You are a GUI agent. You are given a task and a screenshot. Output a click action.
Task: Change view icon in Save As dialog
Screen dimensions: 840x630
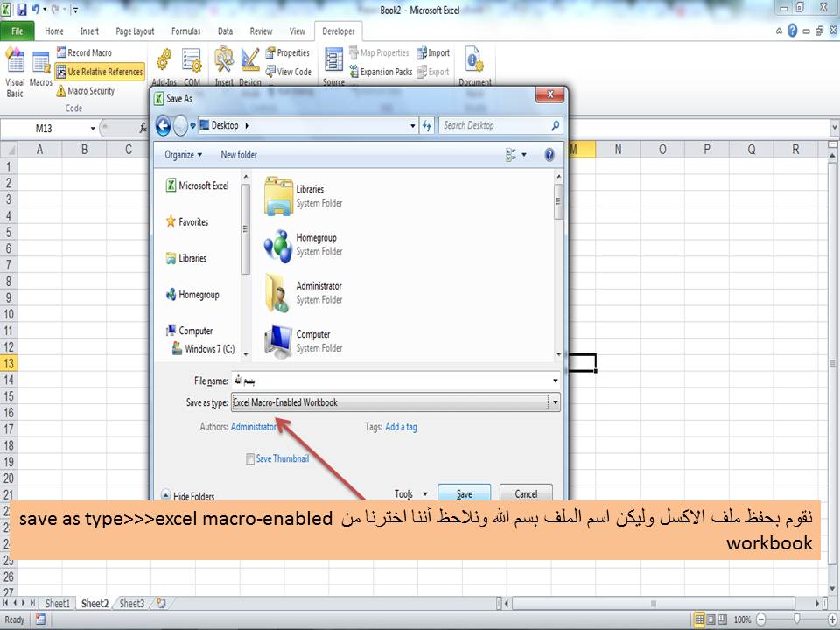[510, 155]
